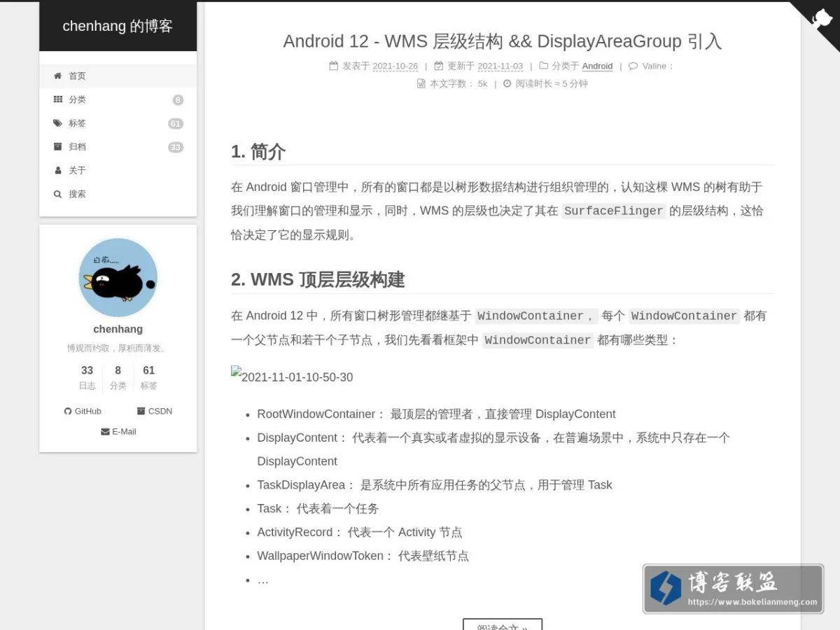Click the Valine comment count label

click(x=657, y=66)
